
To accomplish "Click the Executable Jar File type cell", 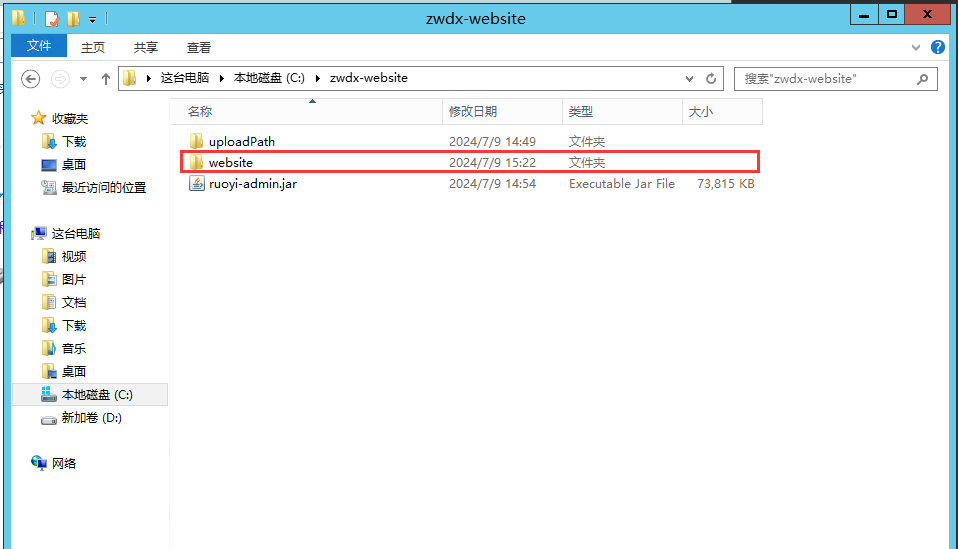I will 622,184.
